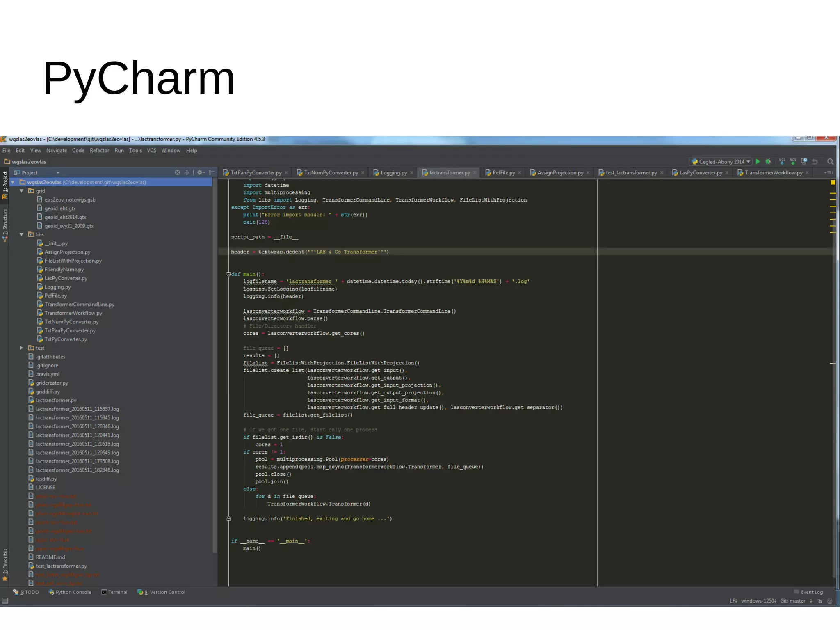Hide the Project tool window icon

click(211, 172)
